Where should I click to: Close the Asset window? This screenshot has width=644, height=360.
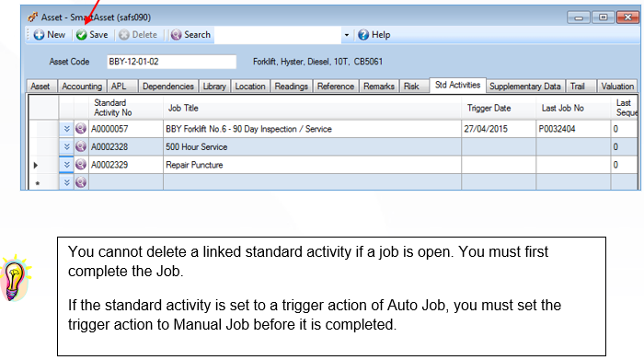click(x=627, y=17)
